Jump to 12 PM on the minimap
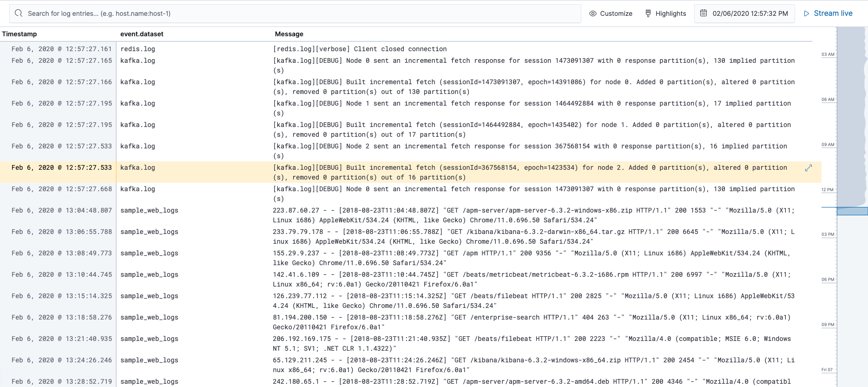868x387 pixels. tap(828, 190)
